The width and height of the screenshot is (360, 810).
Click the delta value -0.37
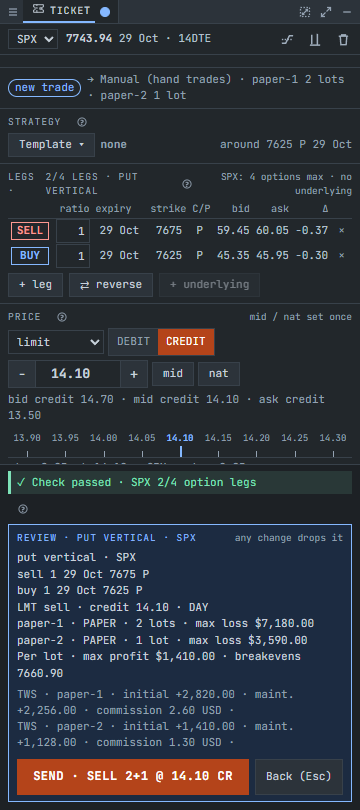(x=312, y=230)
